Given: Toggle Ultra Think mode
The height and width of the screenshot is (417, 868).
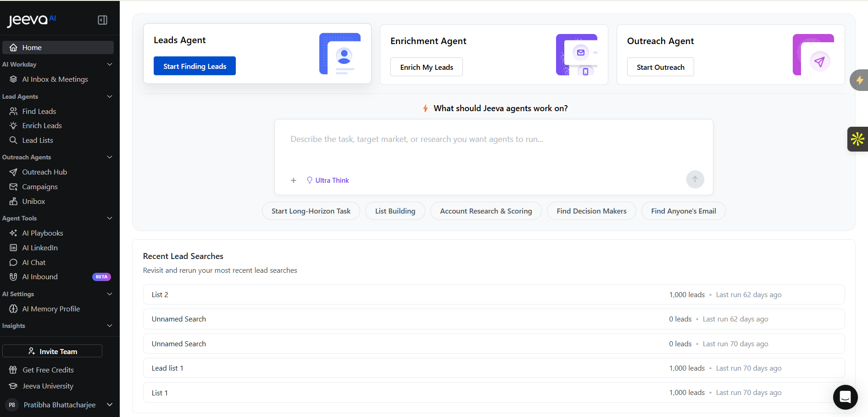Looking at the screenshot, I should click(x=328, y=180).
